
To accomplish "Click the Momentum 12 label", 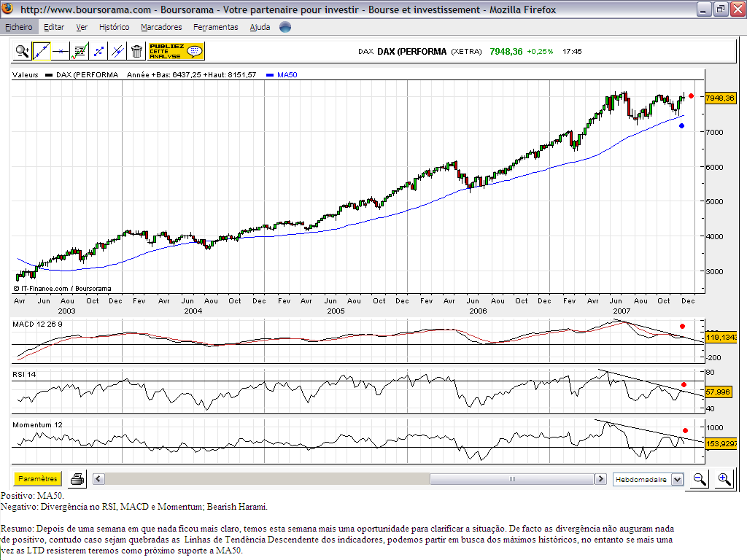I will 37,425.
